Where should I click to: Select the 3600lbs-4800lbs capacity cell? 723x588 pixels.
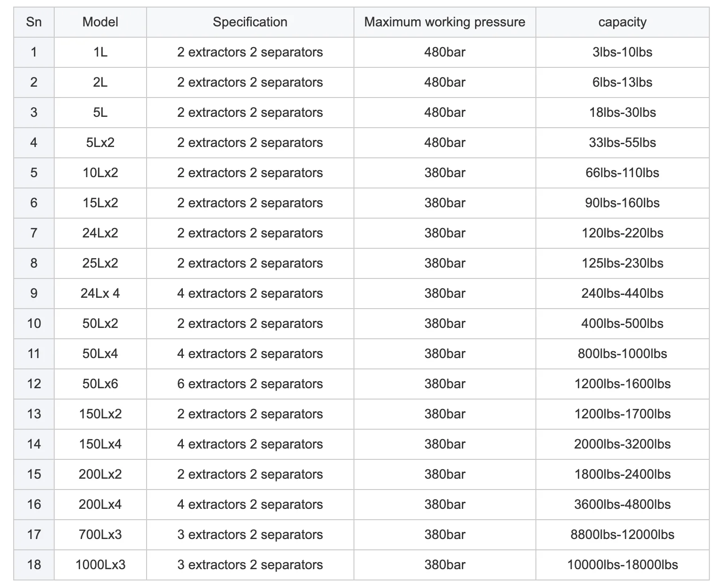(622, 505)
